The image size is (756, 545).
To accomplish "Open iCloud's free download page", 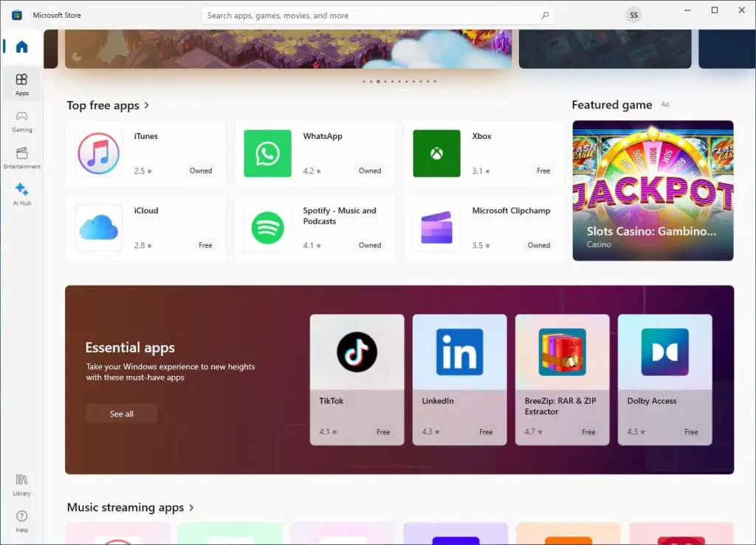I will (x=145, y=227).
